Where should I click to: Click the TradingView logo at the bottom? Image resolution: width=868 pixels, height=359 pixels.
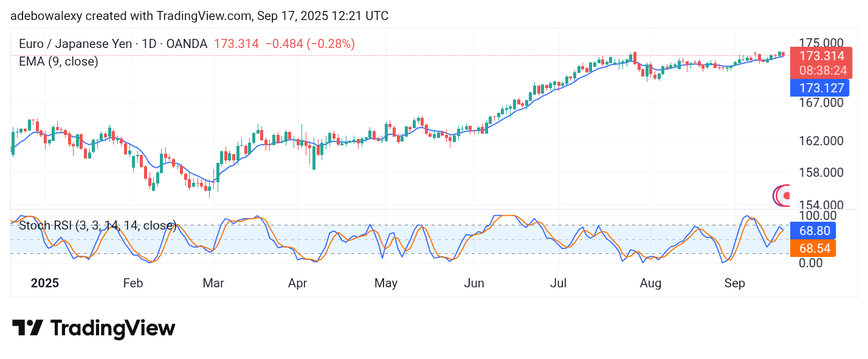click(94, 329)
